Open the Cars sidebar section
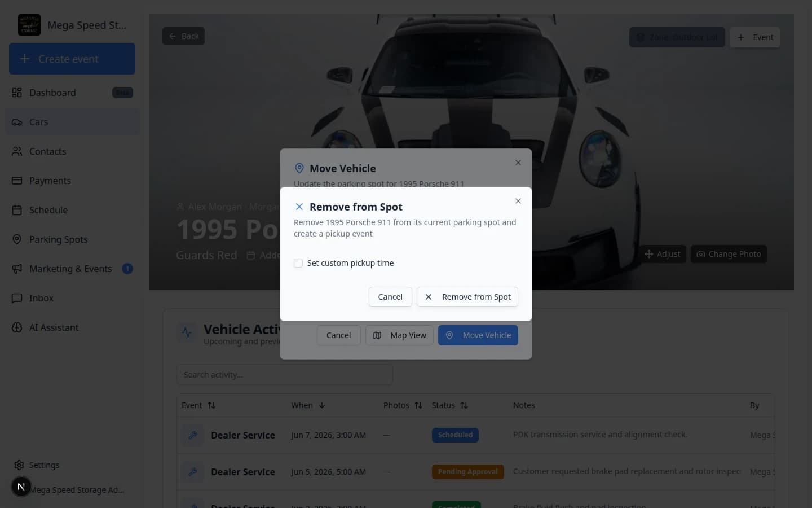The image size is (812, 508). click(72, 122)
